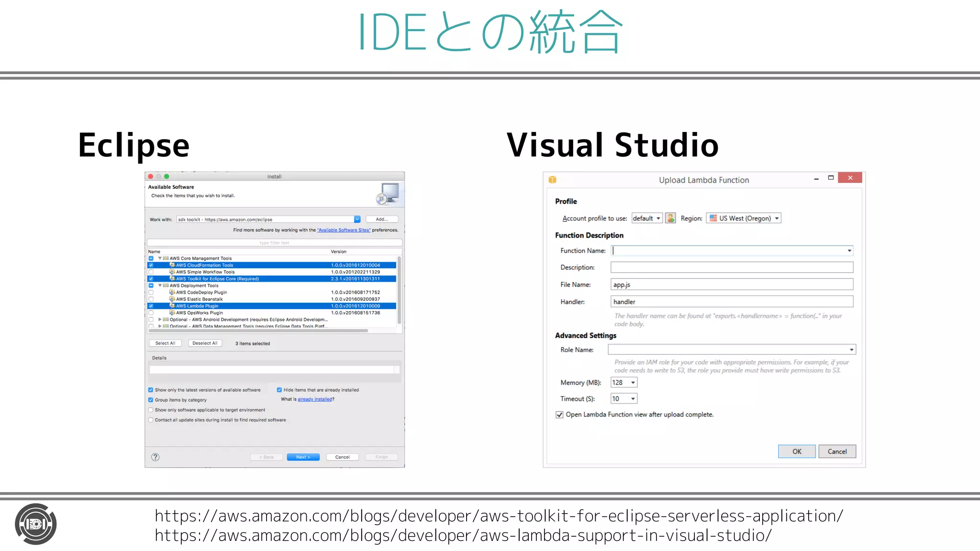
Task: Enable 'Contact all update sites during install'
Action: pyautogui.click(x=151, y=420)
